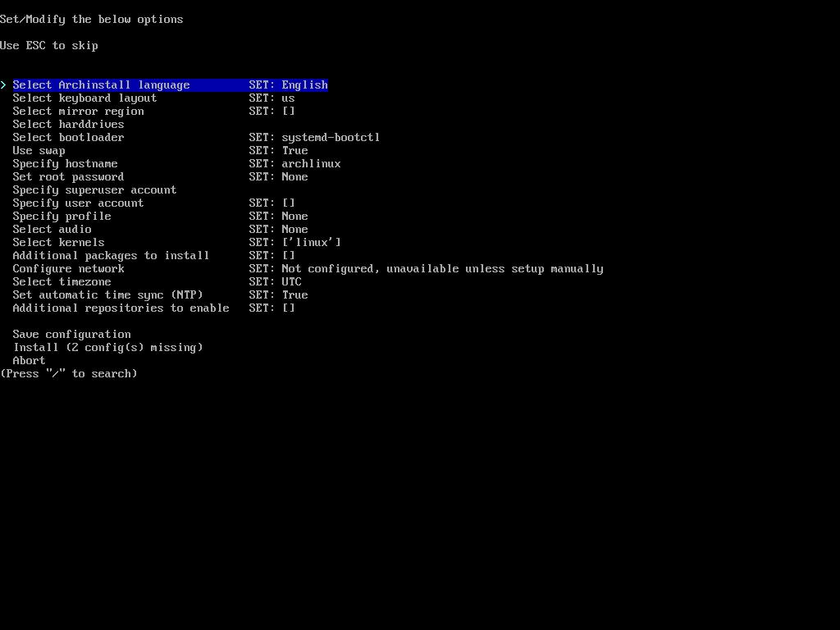
Task: Click the 'SET: English' value
Action: 288,85
